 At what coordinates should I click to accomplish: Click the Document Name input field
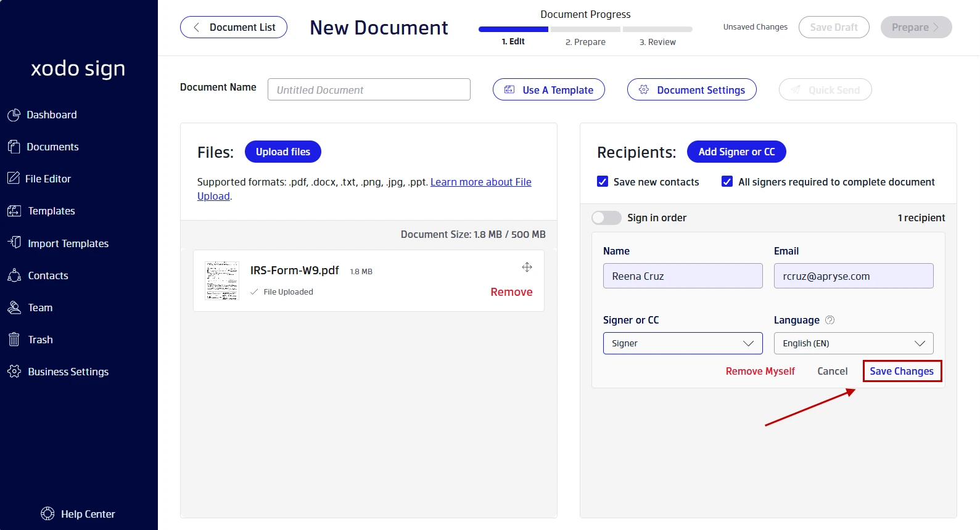tap(369, 89)
